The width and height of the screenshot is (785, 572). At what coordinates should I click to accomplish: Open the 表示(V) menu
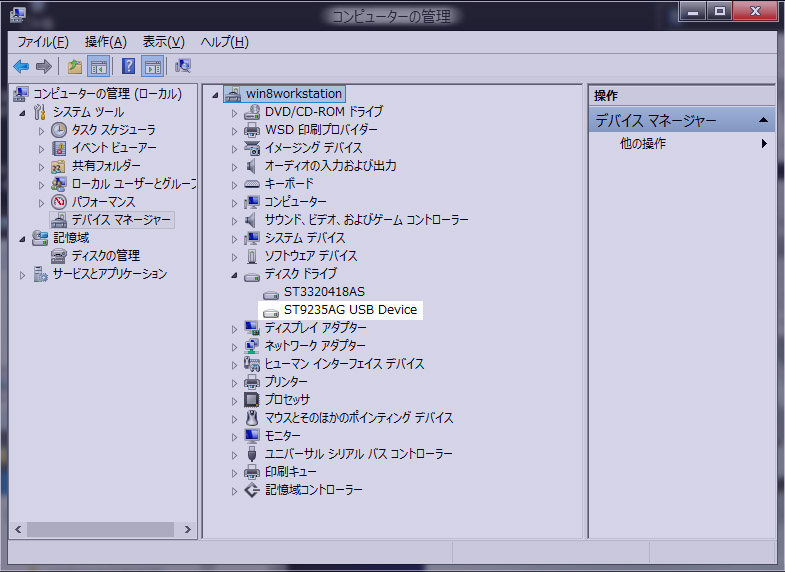164,42
